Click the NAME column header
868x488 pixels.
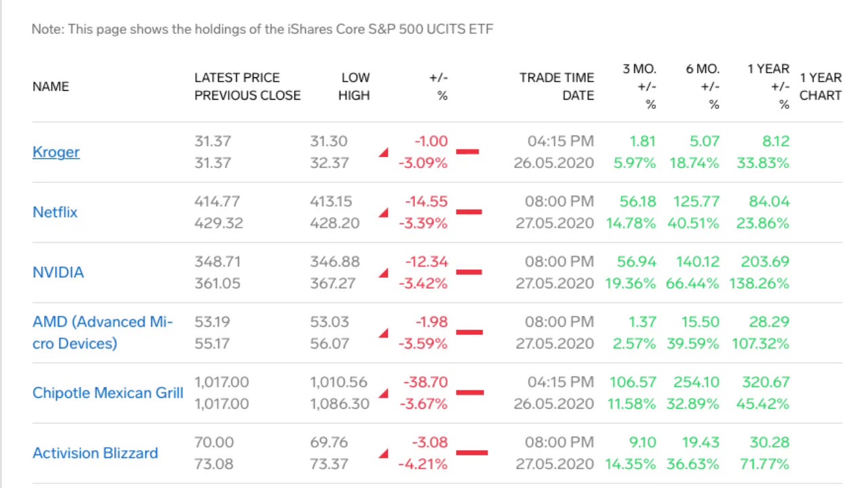[x=51, y=87]
